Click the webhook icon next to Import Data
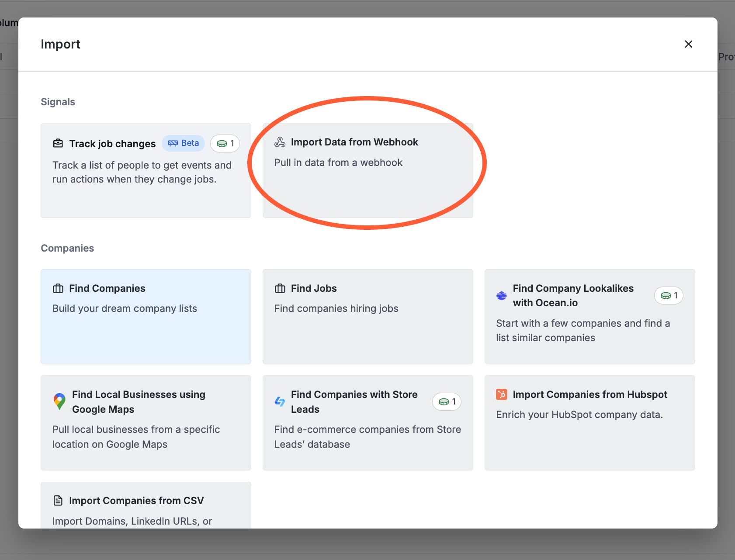 280,142
